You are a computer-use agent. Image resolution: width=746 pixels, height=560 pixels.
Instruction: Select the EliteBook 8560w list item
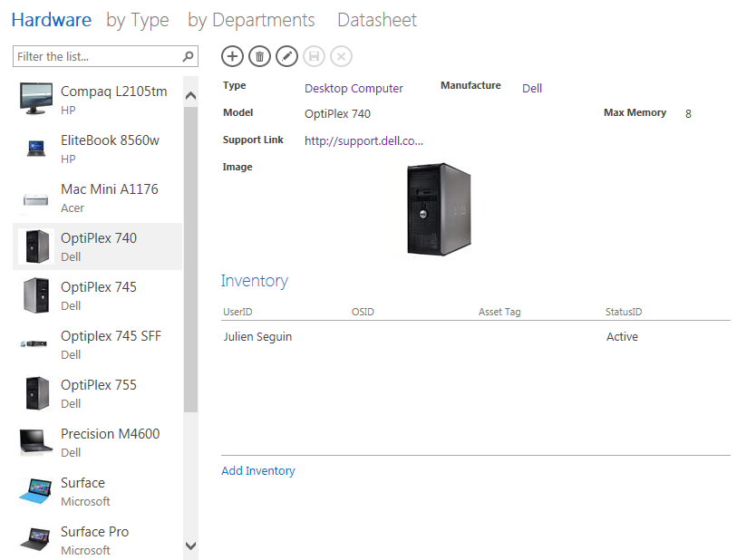tap(98, 149)
